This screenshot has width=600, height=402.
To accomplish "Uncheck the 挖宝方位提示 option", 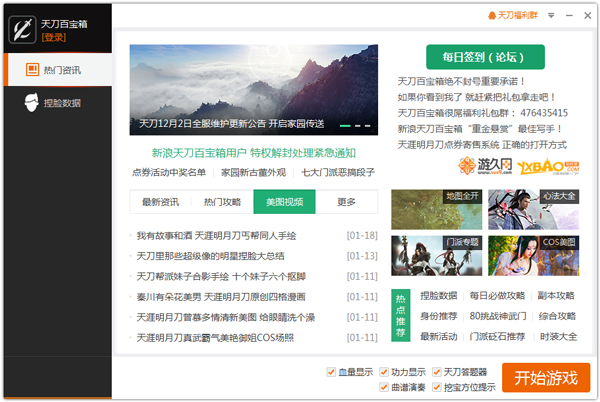I will pos(437,387).
